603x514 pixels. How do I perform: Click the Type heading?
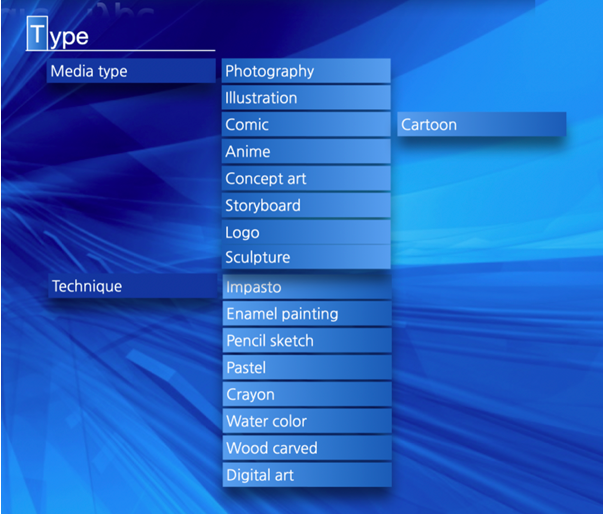tap(58, 35)
